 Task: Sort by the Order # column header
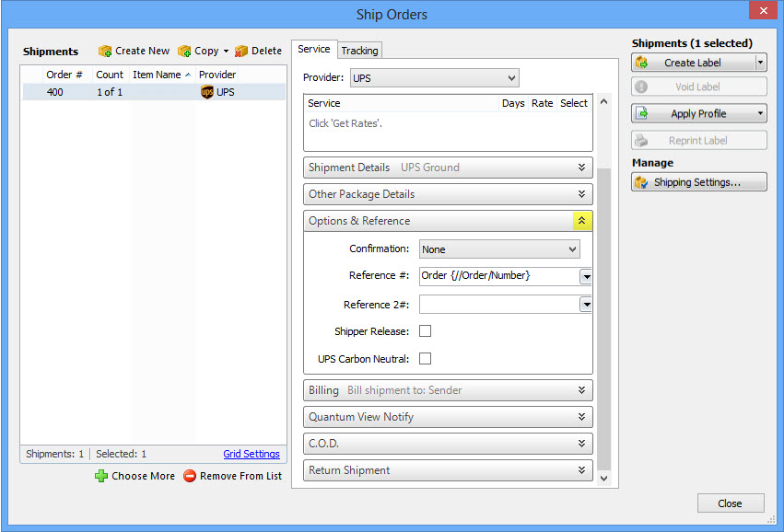coord(64,75)
